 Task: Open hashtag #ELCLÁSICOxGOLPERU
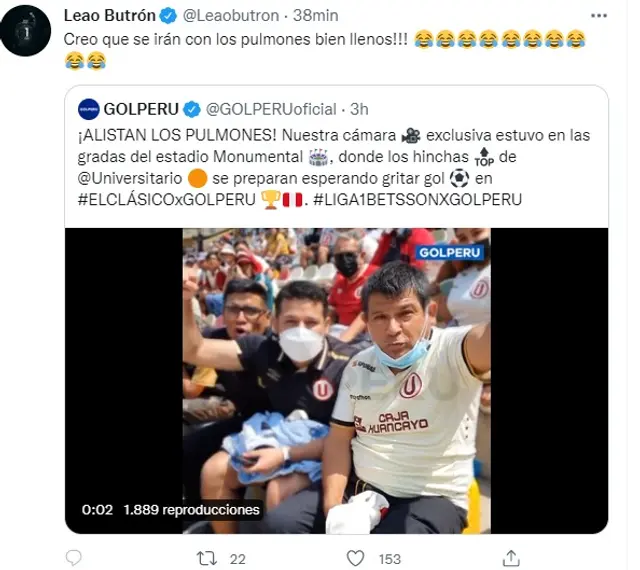[x=167, y=200]
